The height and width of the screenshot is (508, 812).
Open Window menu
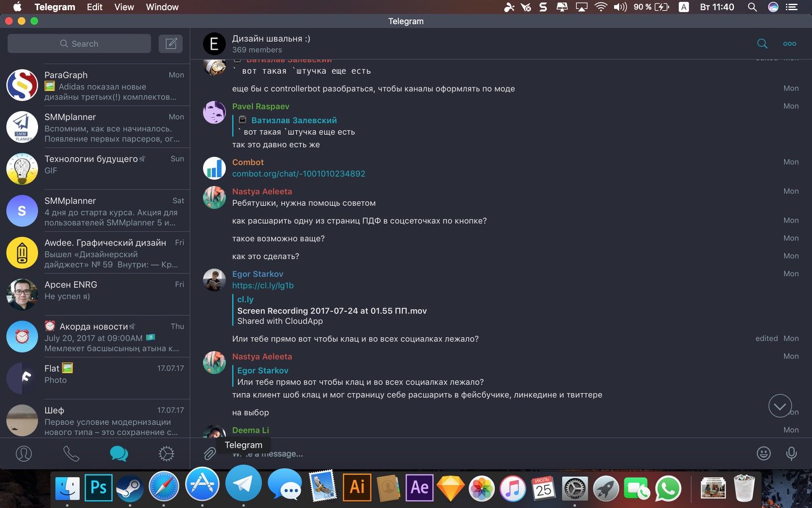tap(162, 7)
